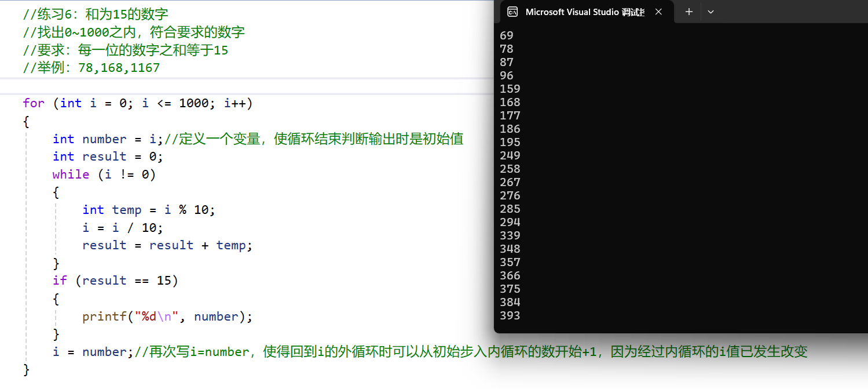Click output line 69 in console
Viewport: 868px width, 389px height.
(x=506, y=35)
